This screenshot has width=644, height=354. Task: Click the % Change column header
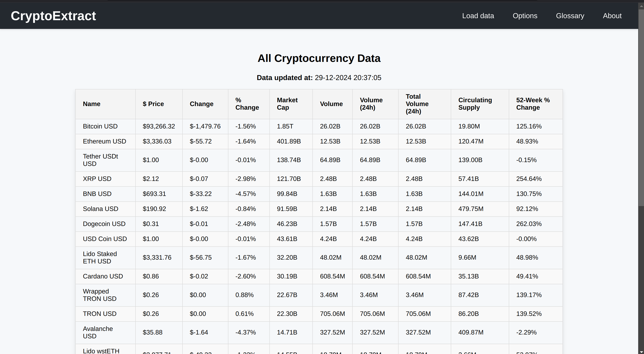[247, 104]
